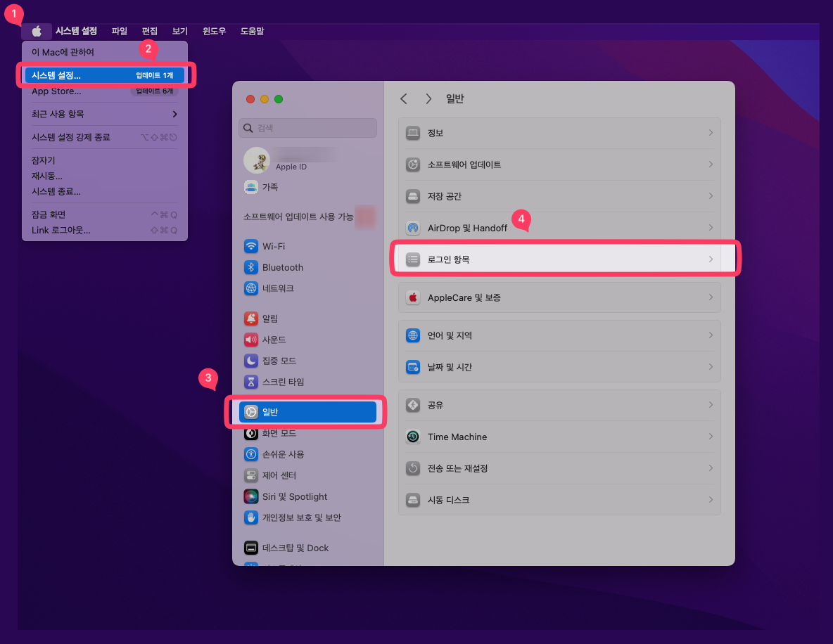Open the 윈도우 menu
Image resolution: width=833 pixels, height=644 pixels.
pos(214,32)
